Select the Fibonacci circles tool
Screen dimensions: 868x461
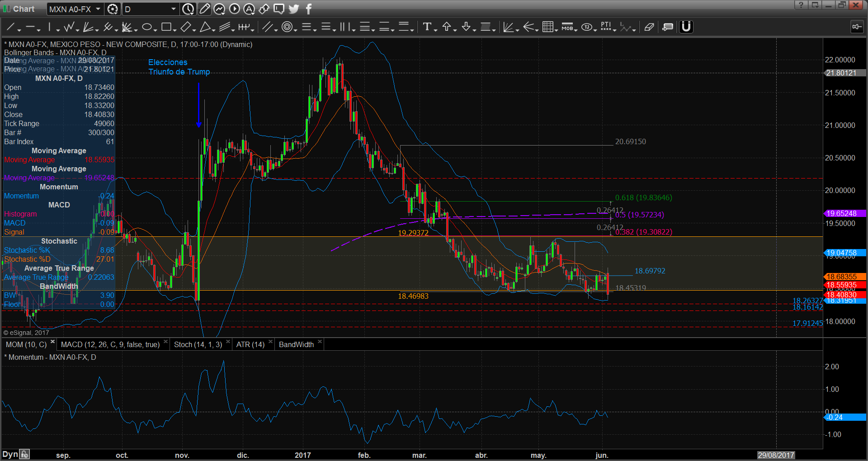click(287, 27)
